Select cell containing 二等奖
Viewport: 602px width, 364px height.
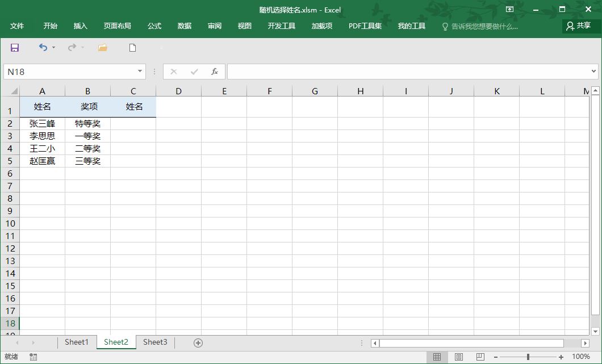tap(87, 149)
